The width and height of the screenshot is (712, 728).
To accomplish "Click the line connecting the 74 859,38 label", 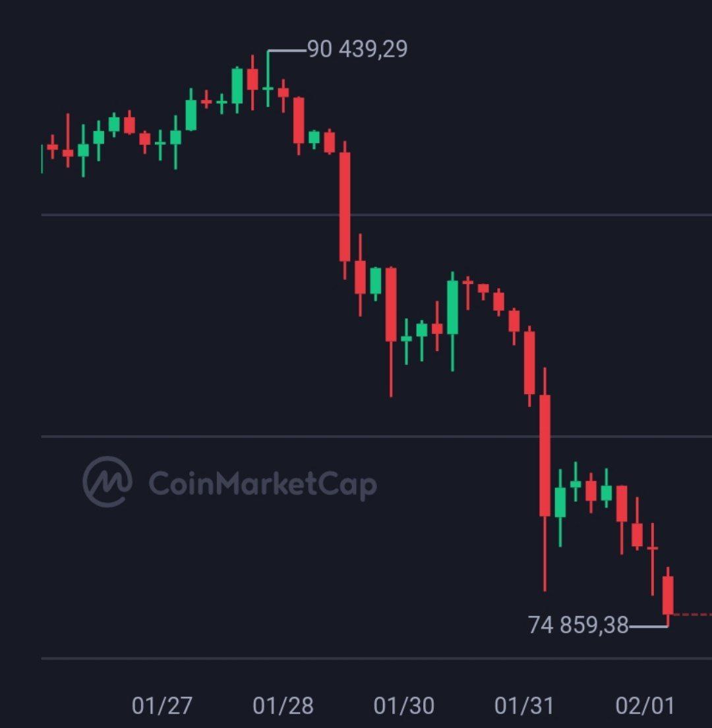I will click(x=649, y=626).
